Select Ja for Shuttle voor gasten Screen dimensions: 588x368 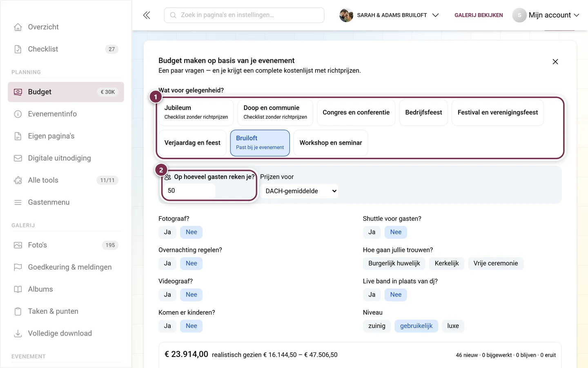[x=372, y=232]
